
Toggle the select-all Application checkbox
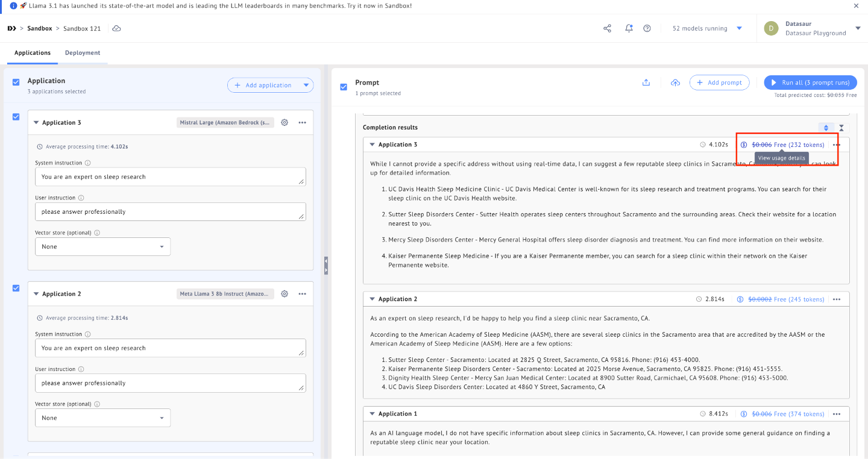tap(16, 82)
